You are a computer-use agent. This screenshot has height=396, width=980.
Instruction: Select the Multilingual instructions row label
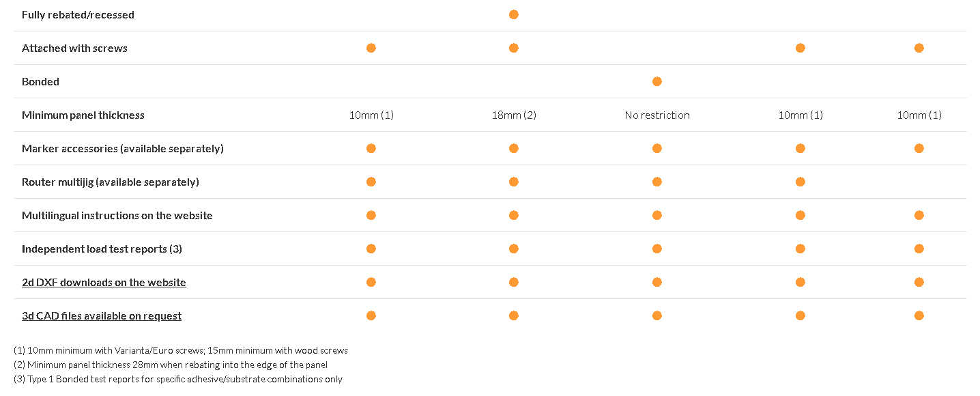click(x=117, y=216)
